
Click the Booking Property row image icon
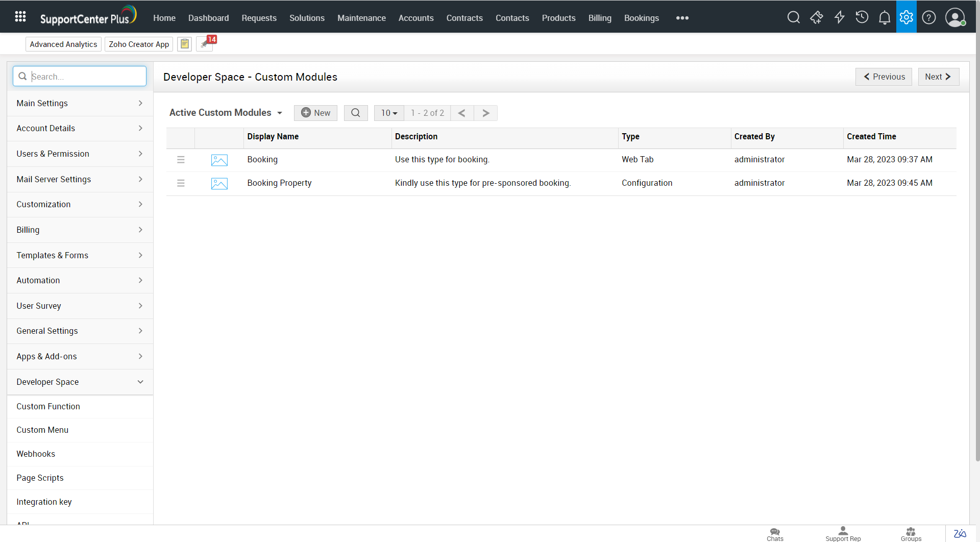pos(219,183)
